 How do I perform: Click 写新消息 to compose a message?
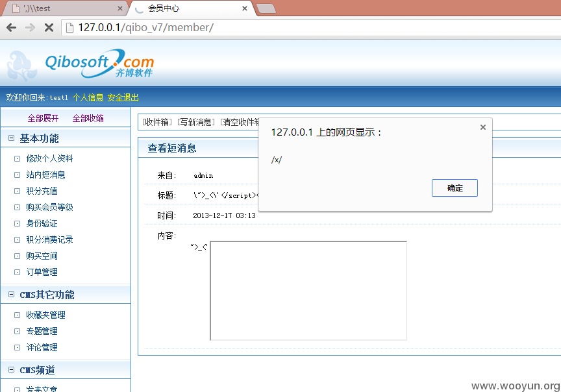click(196, 122)
